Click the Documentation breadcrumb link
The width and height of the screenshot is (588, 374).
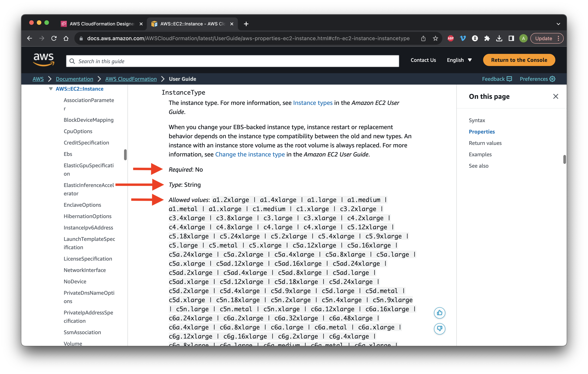pos(75,79)
